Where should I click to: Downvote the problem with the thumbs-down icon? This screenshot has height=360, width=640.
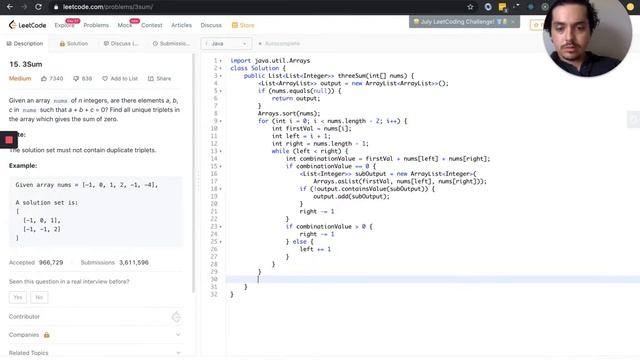[76, 78]
